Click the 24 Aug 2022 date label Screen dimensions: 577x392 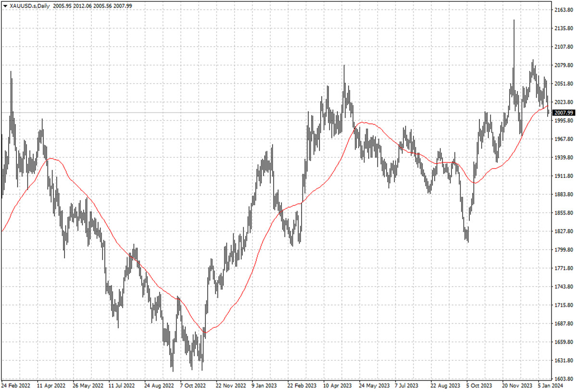click(159, 386)
